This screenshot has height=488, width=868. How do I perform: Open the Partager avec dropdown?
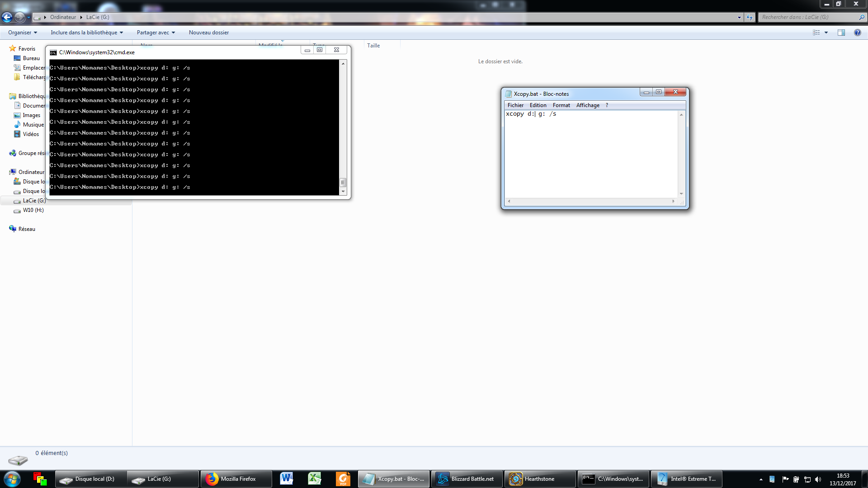[156, 33]
